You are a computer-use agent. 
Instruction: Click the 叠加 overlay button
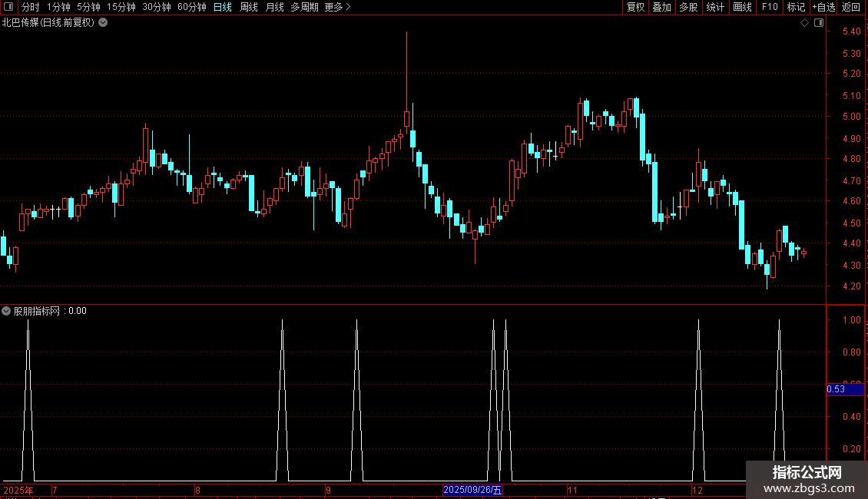[x=661, y=7]
